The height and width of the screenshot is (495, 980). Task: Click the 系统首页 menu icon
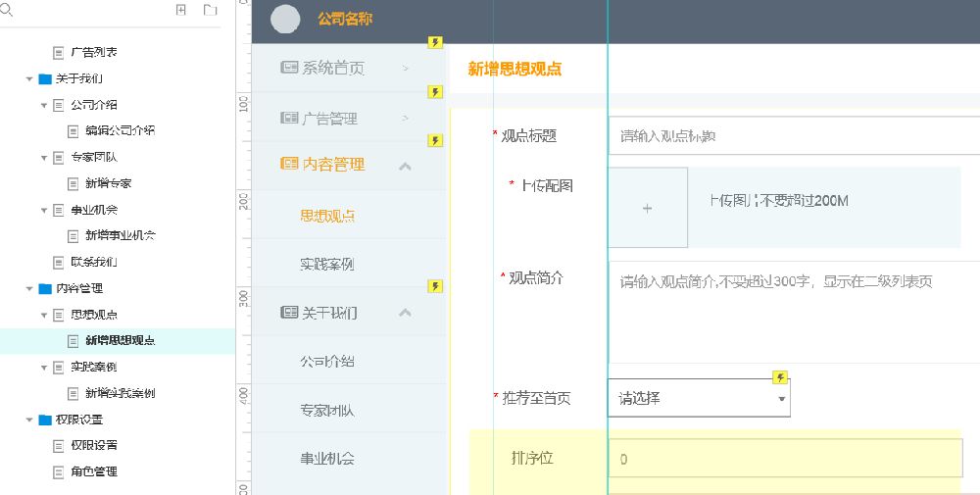point(289,67)
